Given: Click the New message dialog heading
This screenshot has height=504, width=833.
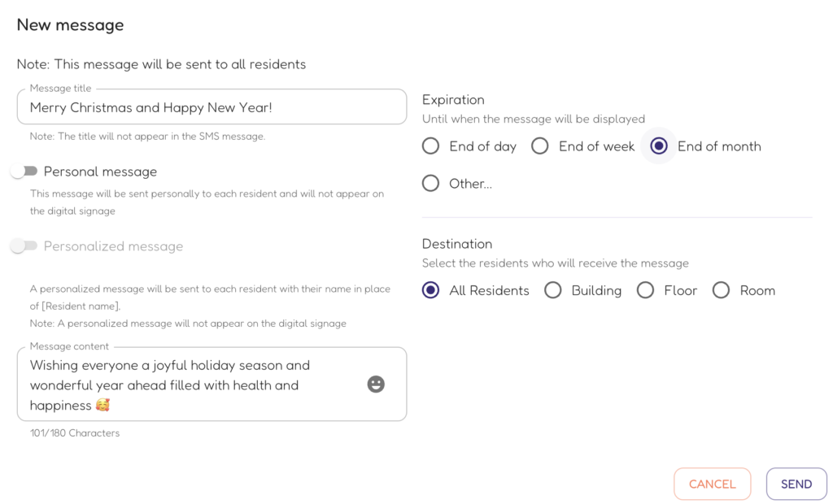Looking at the screenshot, I should (x=70, y=25).
